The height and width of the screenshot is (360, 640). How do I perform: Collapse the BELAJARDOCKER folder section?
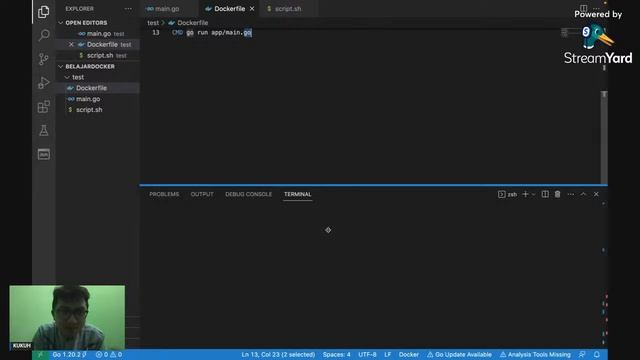[90, 66]
